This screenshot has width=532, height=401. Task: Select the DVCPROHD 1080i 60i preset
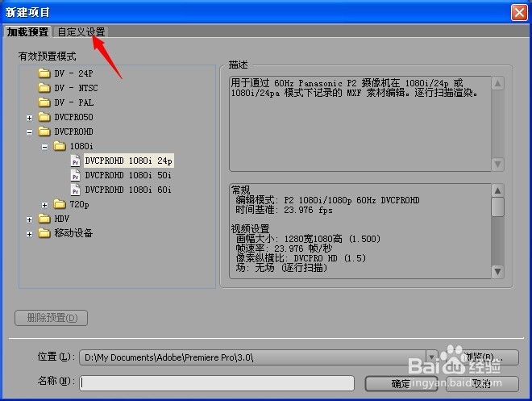(128, 190)
